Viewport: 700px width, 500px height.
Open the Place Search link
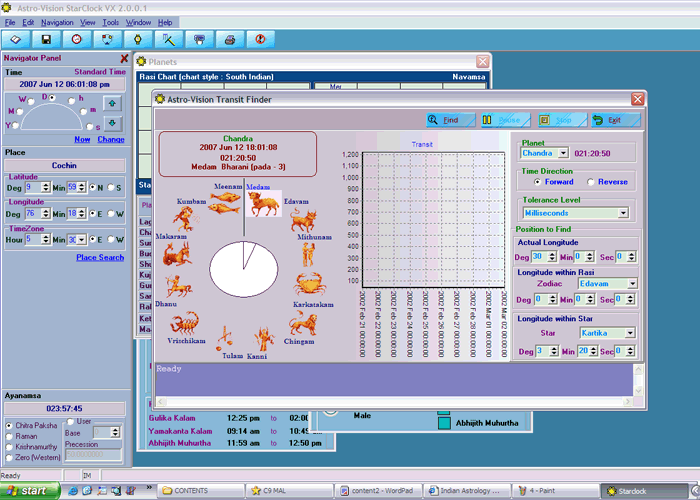[x=100, y=258]
